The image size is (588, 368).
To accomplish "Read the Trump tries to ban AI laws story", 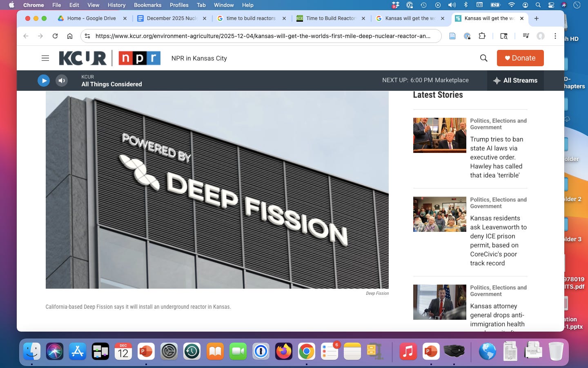I will 497,157.
